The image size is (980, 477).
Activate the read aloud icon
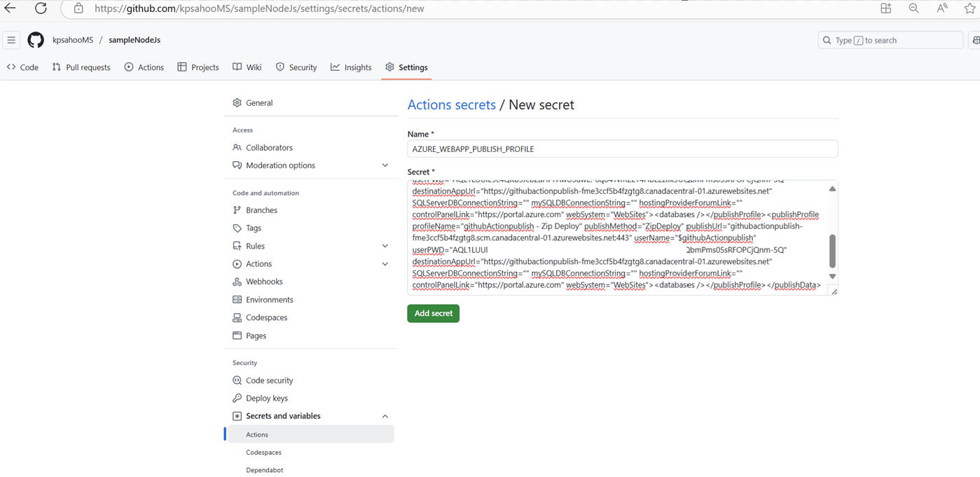click(942, 8)
